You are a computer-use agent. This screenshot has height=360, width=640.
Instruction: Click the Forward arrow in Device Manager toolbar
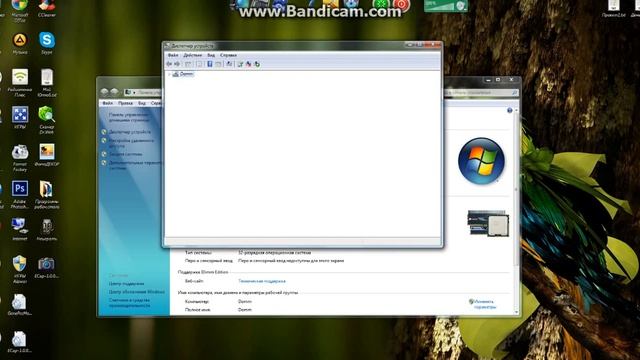click(x=177, y=64)
